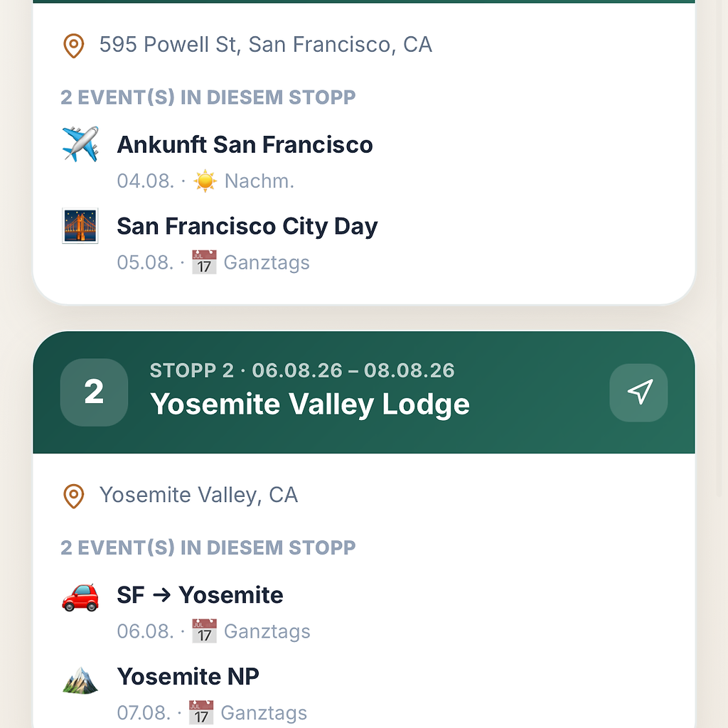The width and height of the screenshot is (728, 728).
Task: Tap the navigation arrow for Yosemite Valley Lodge
Action: [x=638, y=392]
